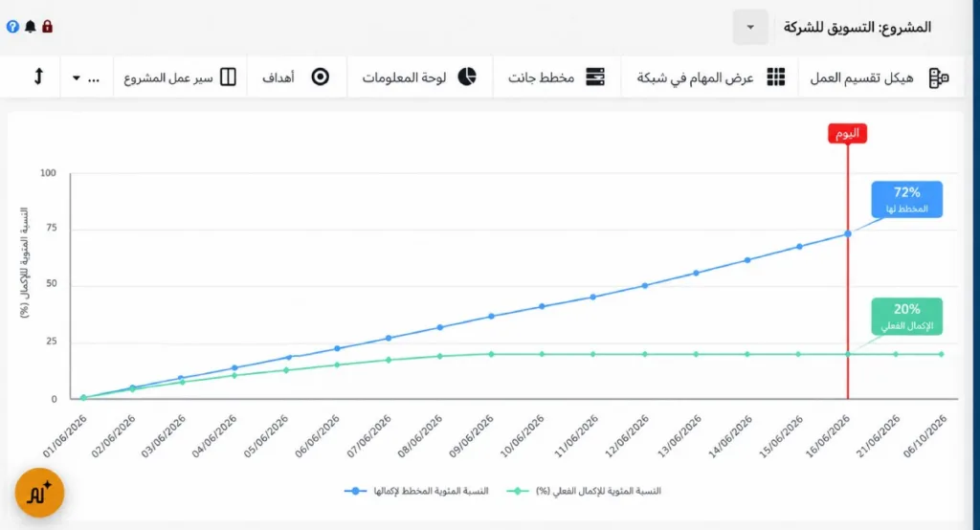Viewport: 980px width, 530px height.
Task: Click the dashboard pie chart icon
Action: coord(467,77)
